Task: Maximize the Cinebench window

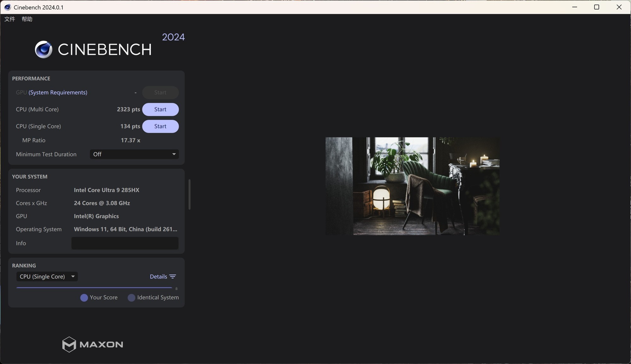Action: [x=596, y=7]
